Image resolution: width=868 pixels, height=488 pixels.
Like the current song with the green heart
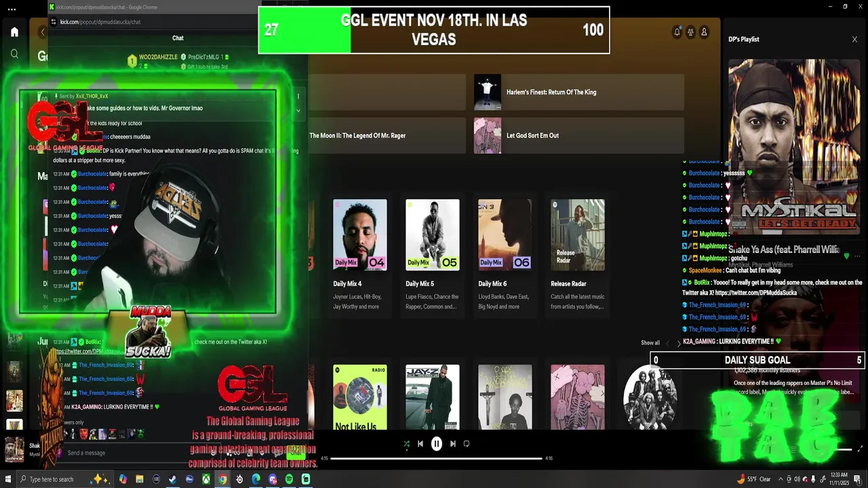pos(846,256)
